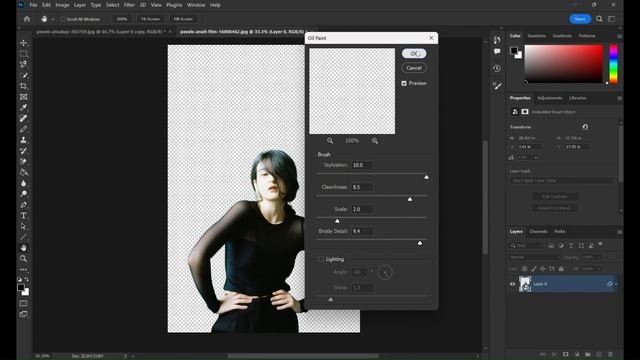Open the workspace switcher icon
The image size is (640, 360).
(612, 19)
